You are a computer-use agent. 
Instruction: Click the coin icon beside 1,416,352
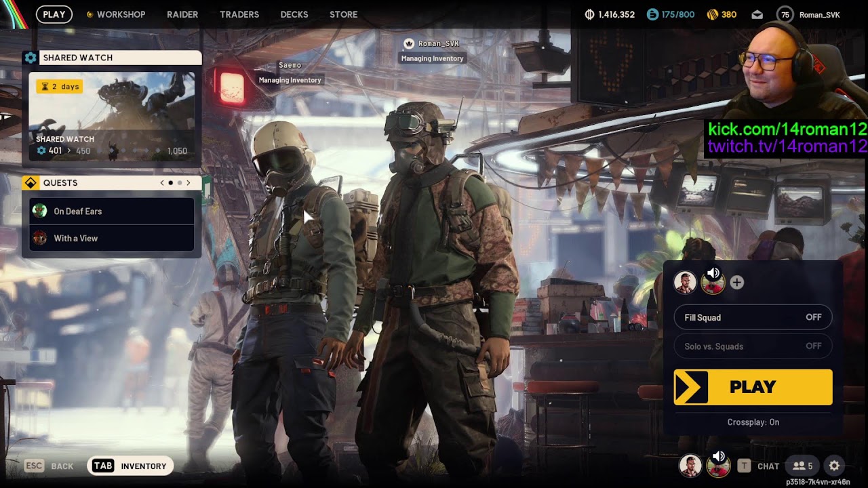[x=589, y=14]
